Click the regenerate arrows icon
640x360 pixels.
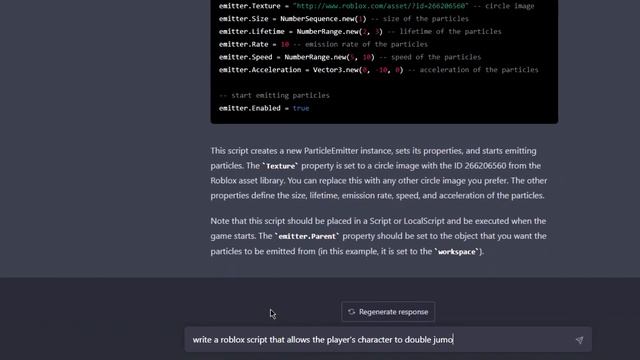[x=351, y=312]
